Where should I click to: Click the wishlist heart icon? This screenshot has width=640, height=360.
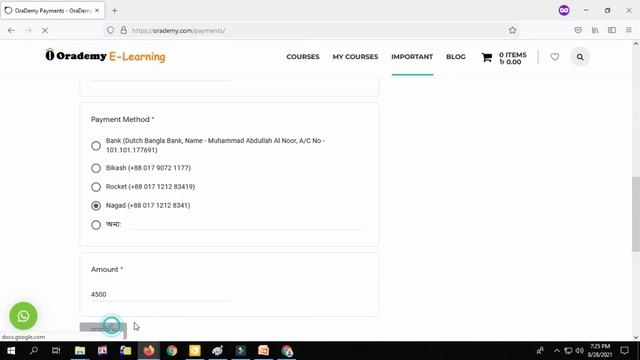click(555, 57)
